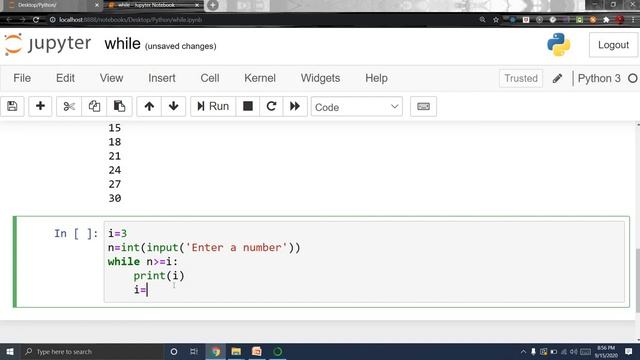Open the Windows Start menu
The height and width of the screenshot is (360, 640).
(10, 351)
